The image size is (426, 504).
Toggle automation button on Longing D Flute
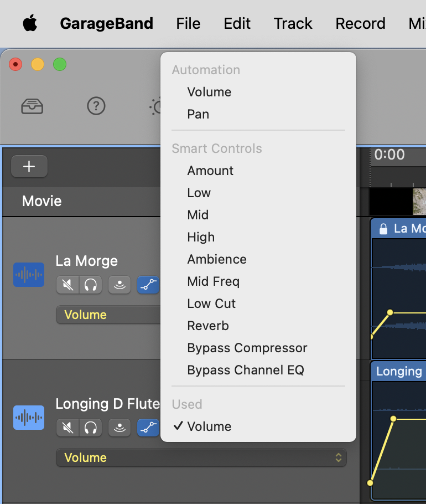(148, 428)
